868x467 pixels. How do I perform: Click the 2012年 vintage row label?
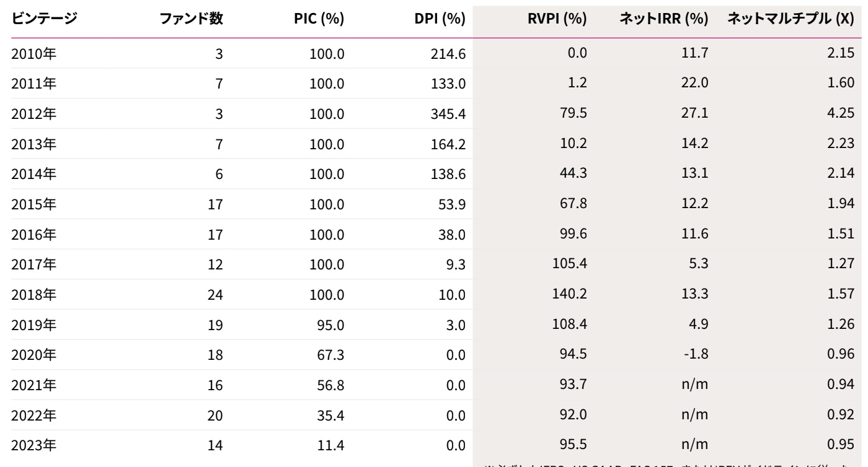click(x=34, y=115)
